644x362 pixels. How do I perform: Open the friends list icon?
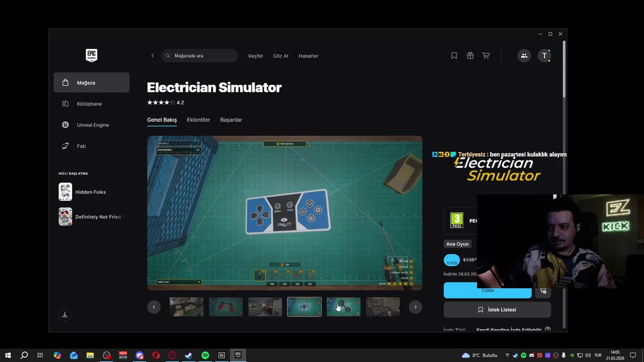pyautogui.click(x=524, y=56)
